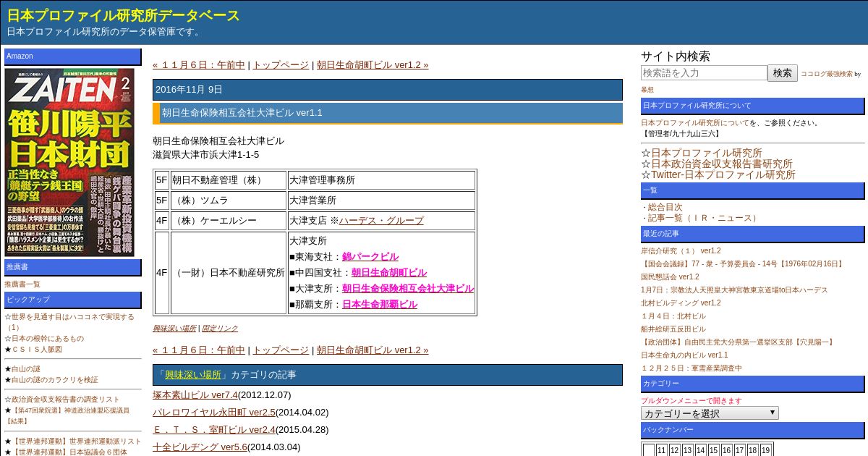Viewport: 868px width, 456px height.
Task: Open the ZAITEN magazine cover image
Action: click(69, 162)
